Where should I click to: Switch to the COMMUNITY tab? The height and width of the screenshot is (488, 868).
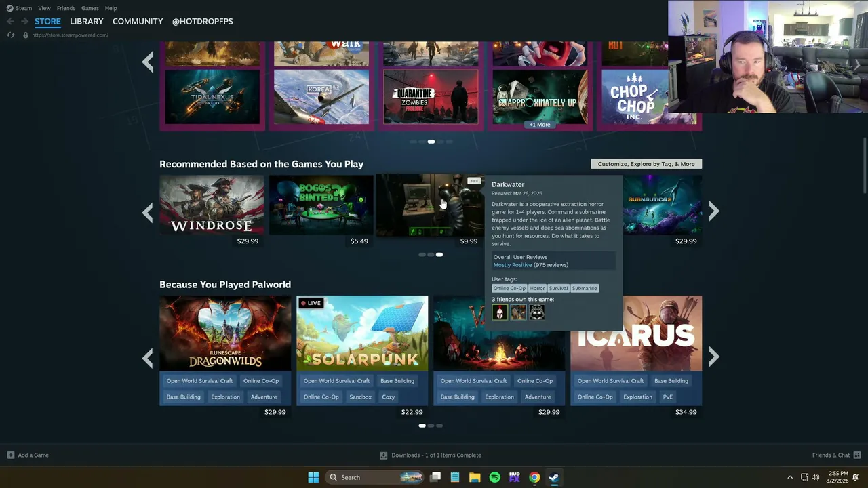coord(138,22)
